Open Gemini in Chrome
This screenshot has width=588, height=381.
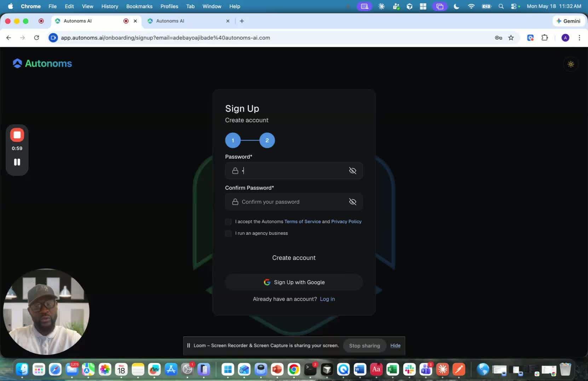click(x=568, y=21)
